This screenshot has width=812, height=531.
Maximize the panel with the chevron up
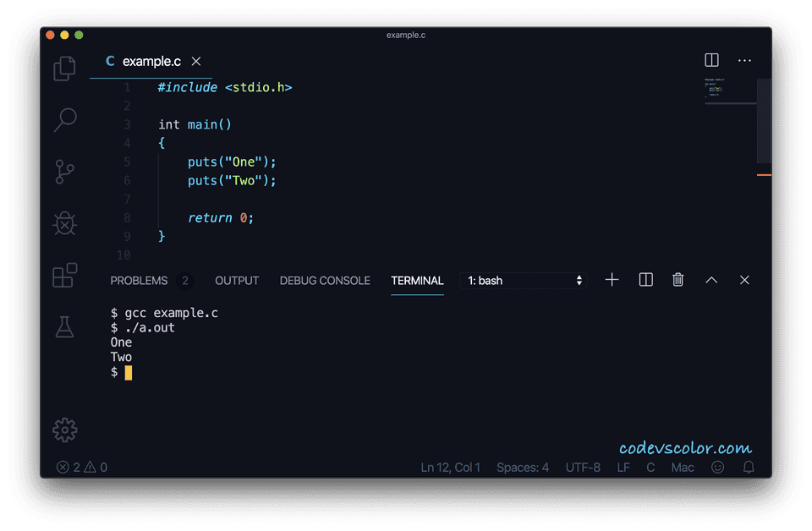[x=711, y=280]
